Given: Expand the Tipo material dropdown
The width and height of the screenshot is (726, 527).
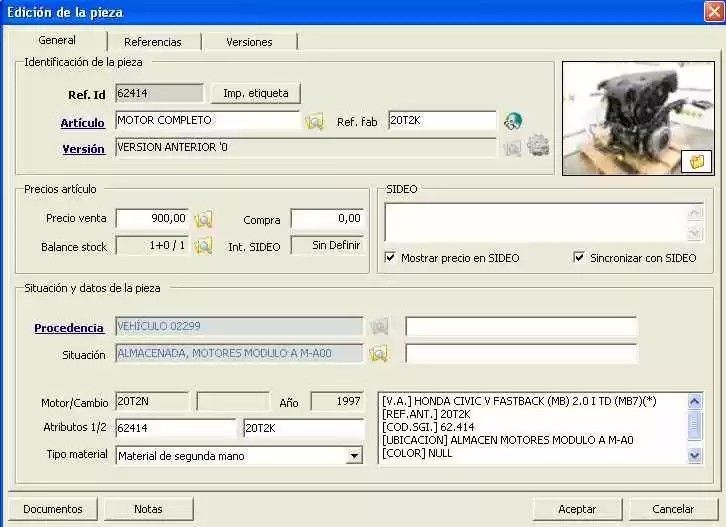Looking at the screenshot, I should coord(354,456).
